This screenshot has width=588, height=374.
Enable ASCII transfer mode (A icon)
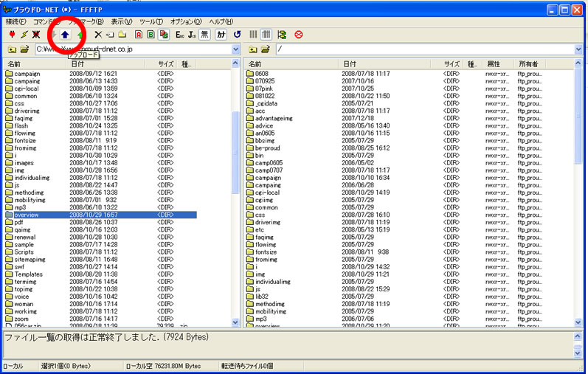tap(139, 35)
